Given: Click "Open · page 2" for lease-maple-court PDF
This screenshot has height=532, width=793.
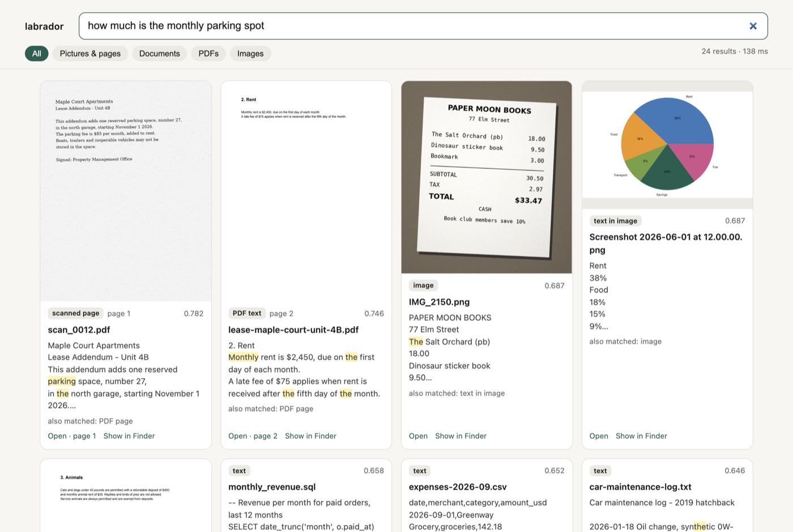Looking at the screenshot, I should 253,436.
